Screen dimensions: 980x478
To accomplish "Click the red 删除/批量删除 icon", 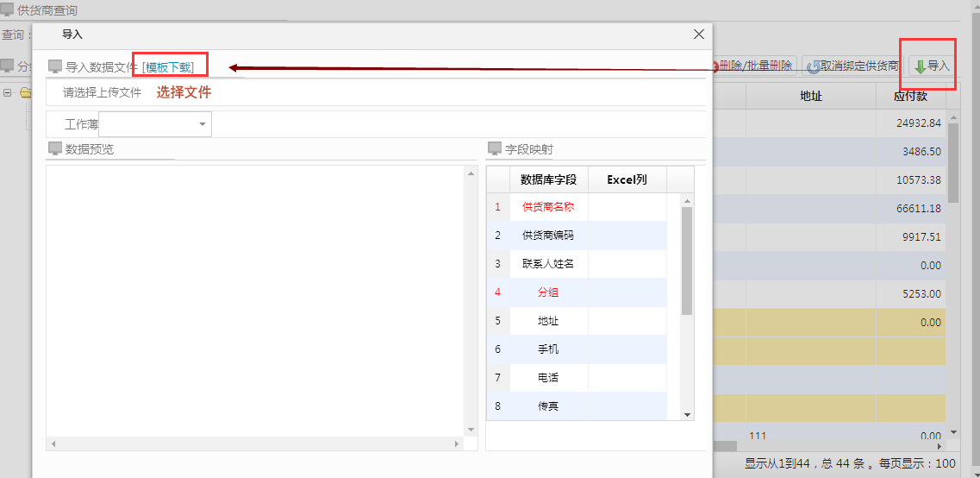I will (x=715, y=66).
